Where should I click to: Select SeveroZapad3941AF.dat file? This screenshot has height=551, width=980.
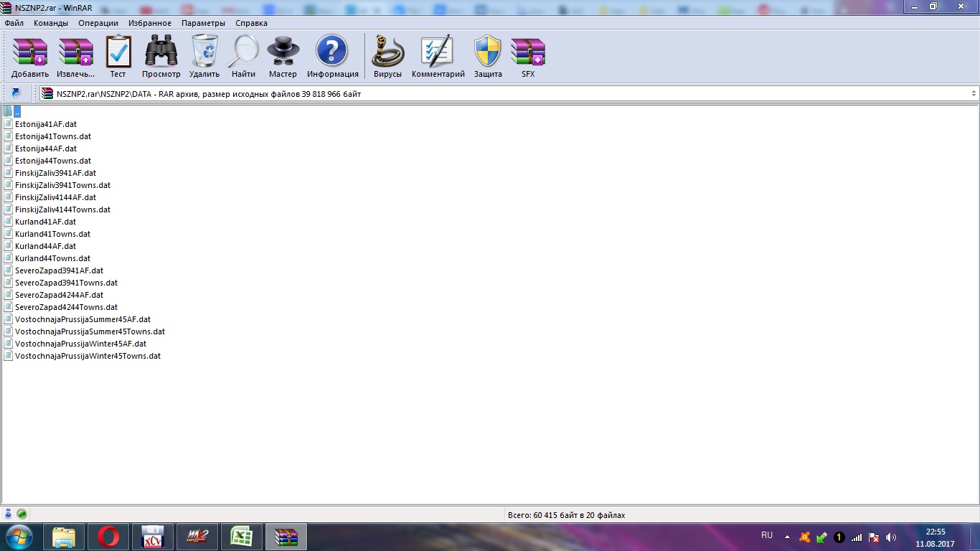coord(59,270)
